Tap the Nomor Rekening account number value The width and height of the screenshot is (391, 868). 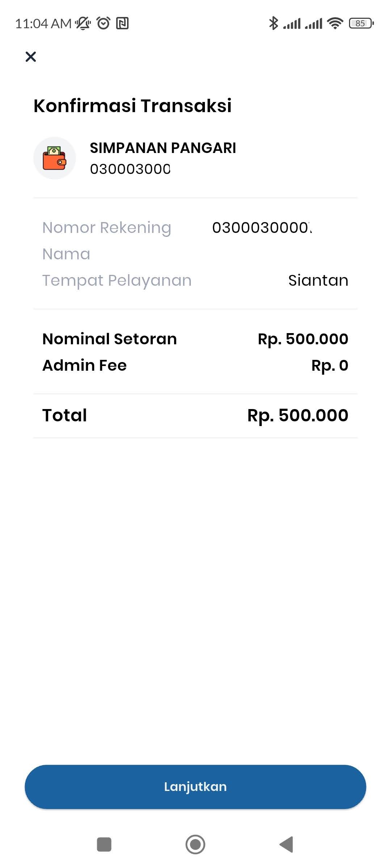click(x=262, y=227)
